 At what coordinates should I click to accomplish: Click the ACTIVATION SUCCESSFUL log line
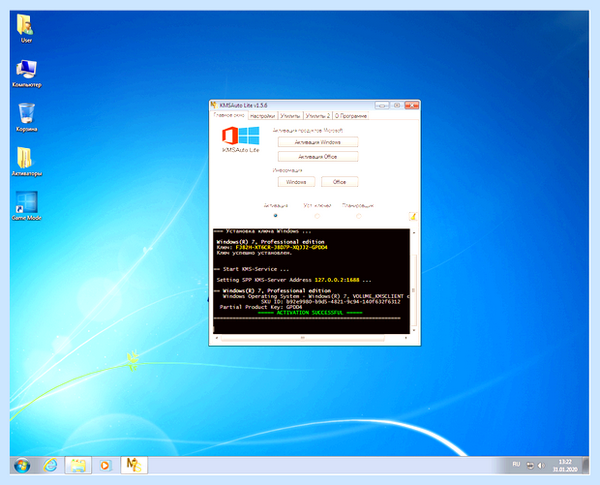pyautogui.click(x=310, y=313)
